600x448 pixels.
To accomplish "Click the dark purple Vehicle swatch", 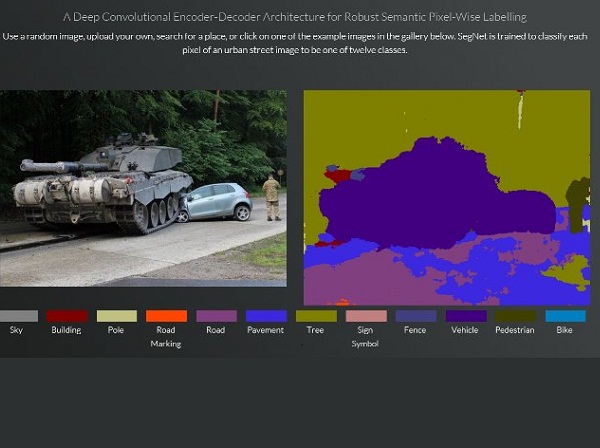I will (466, 316).
